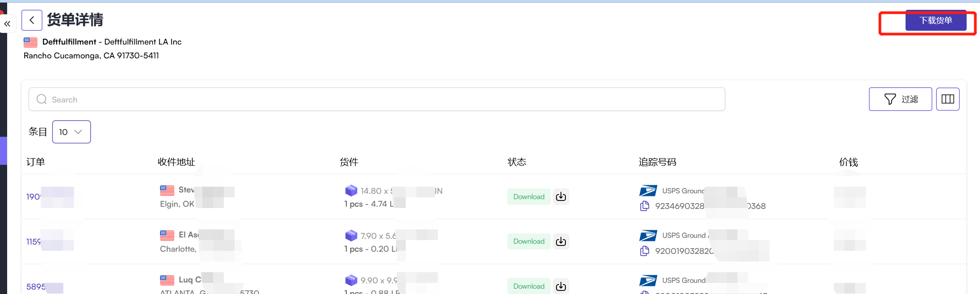Copy the tracking number starting 920019032820
Image resolution: width=980 pixels, height=294 pixels.
click(x=645, y=251)
